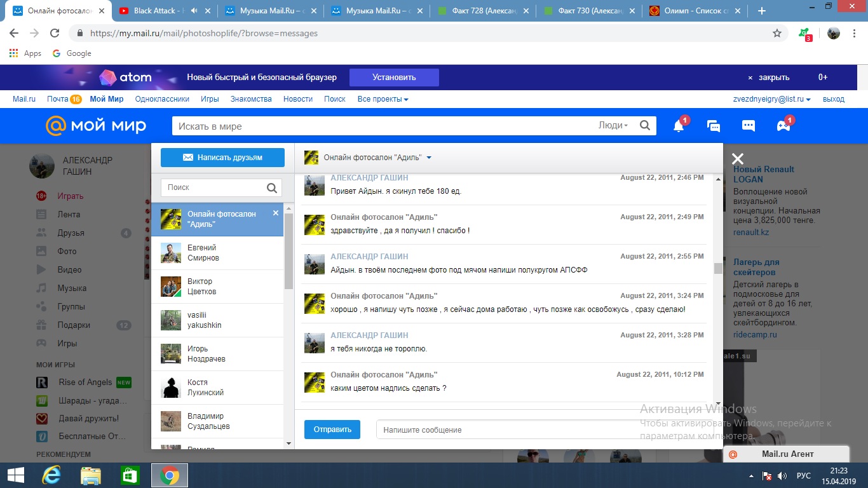Click contacts list scroll down arrow
Image resolution: width=868 pixels, height=488 pixels.
pos(288,443)
